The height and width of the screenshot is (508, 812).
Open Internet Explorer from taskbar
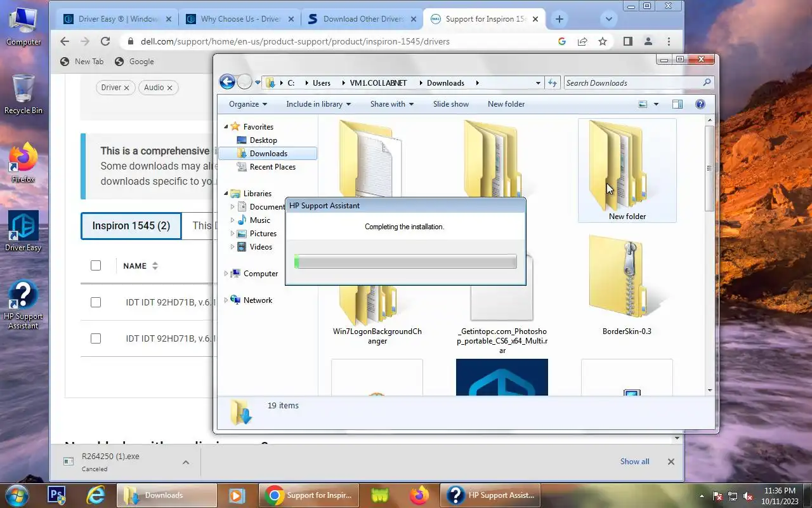96,495
